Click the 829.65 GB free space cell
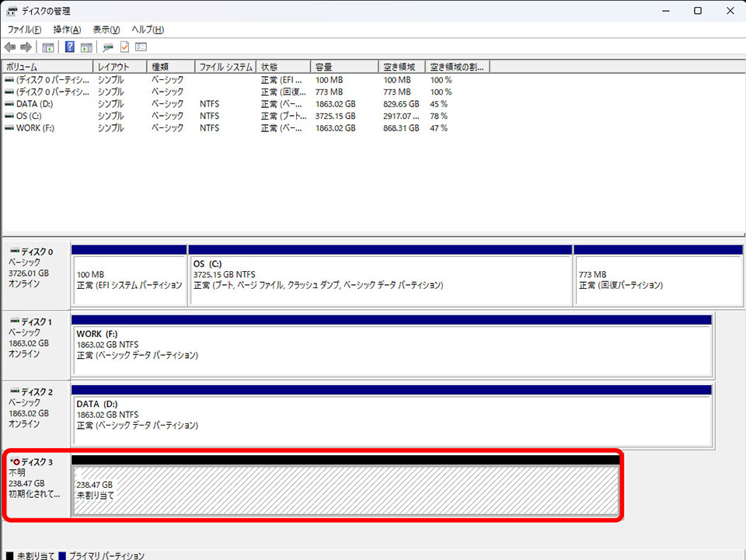The image size is (746, 560). coord(401,103)
